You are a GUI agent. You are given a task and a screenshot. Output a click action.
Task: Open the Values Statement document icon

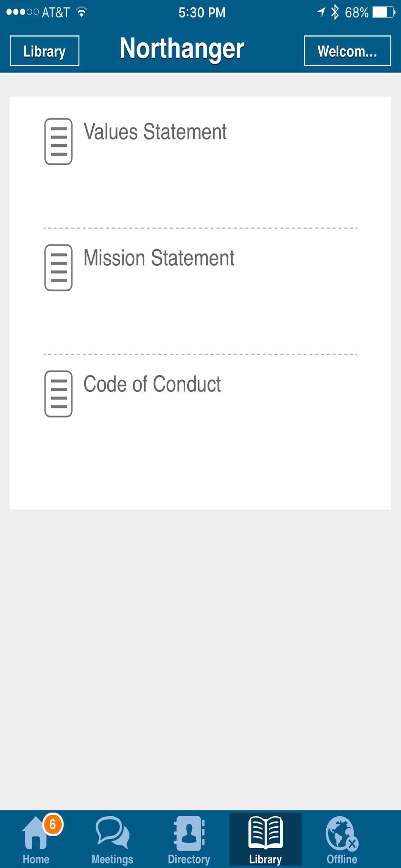tap(58, 141)
